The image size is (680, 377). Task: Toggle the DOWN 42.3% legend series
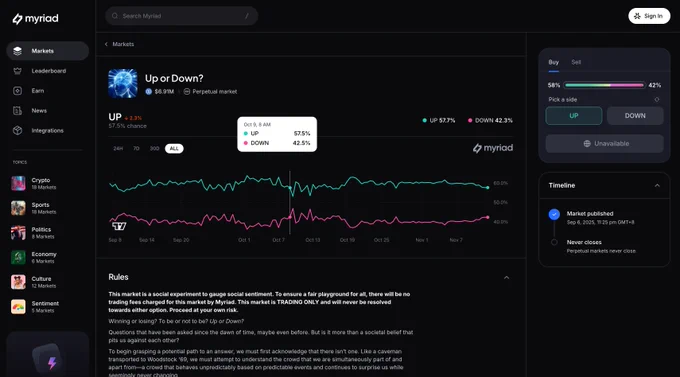point(490,121)
